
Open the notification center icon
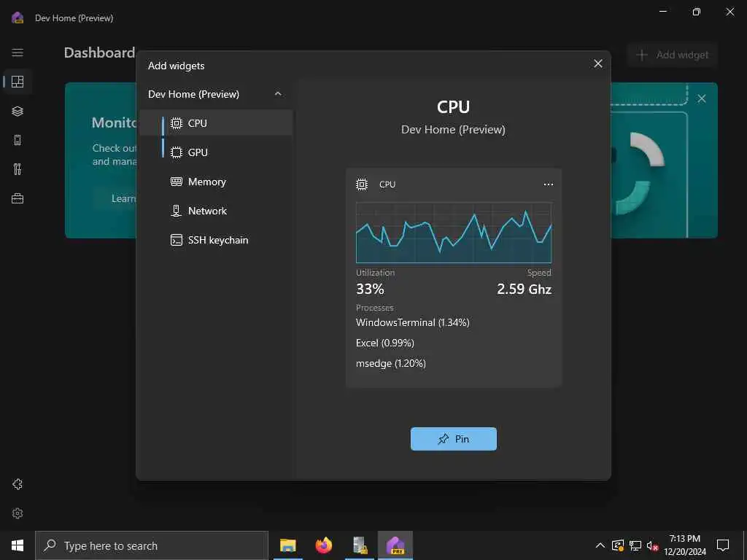pyautogui.click(x=723, y=545)
